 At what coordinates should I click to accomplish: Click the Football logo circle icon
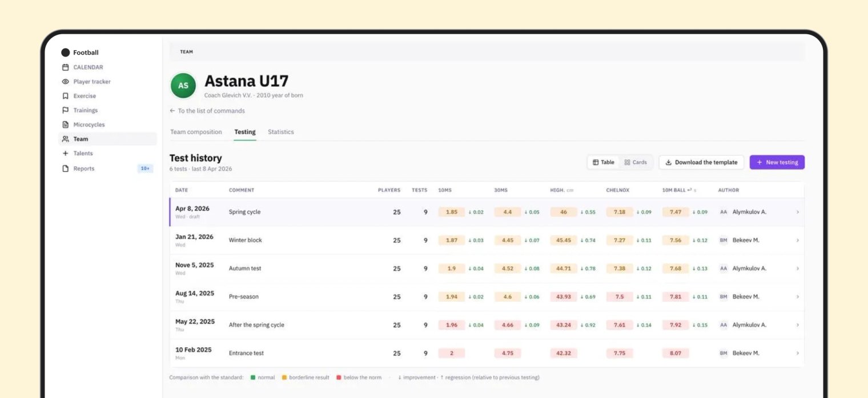pyautogui.click(x=66, y=53)
